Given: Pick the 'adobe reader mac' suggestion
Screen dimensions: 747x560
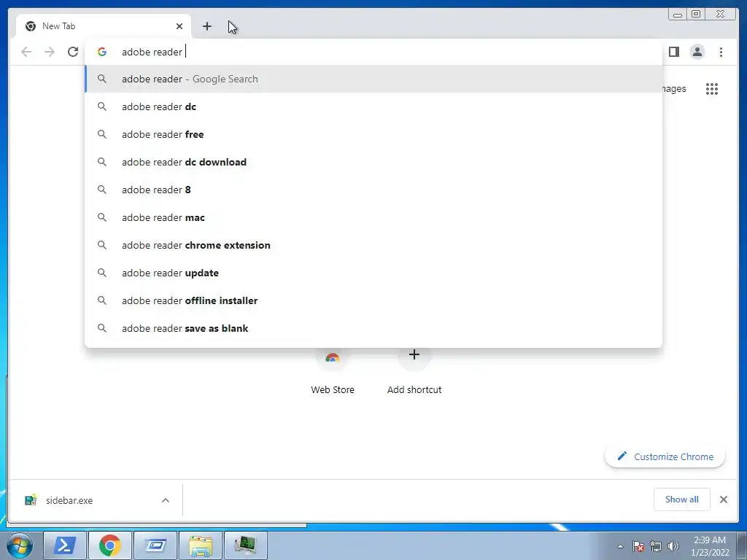Looking at the screenshot, I should (x=373, y=217).
